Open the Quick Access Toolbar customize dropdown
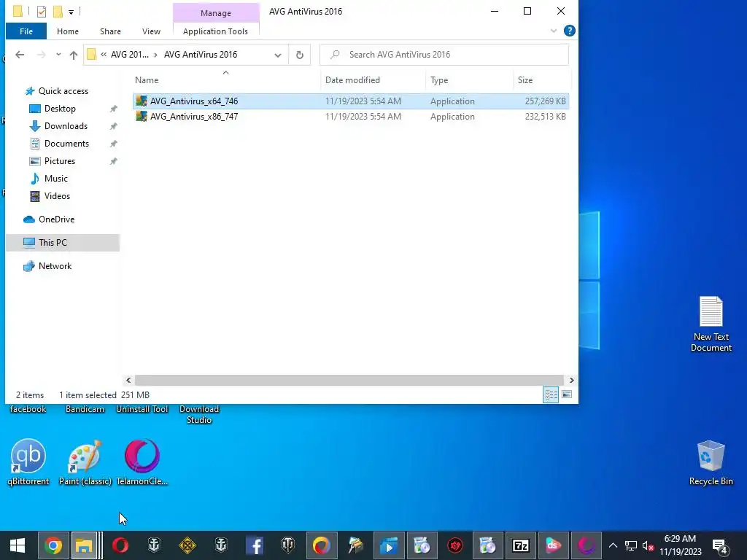 pos(71,12)
